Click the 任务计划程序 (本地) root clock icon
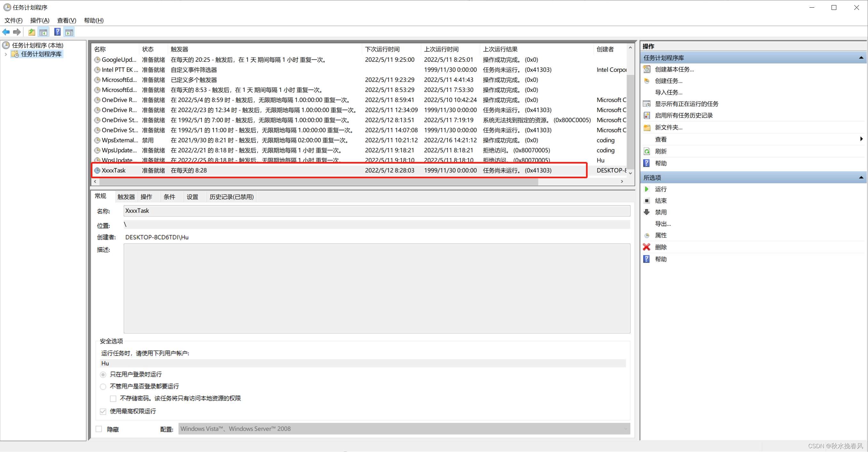The width and height of the screenshot is (868, 452). pos(6,45)
